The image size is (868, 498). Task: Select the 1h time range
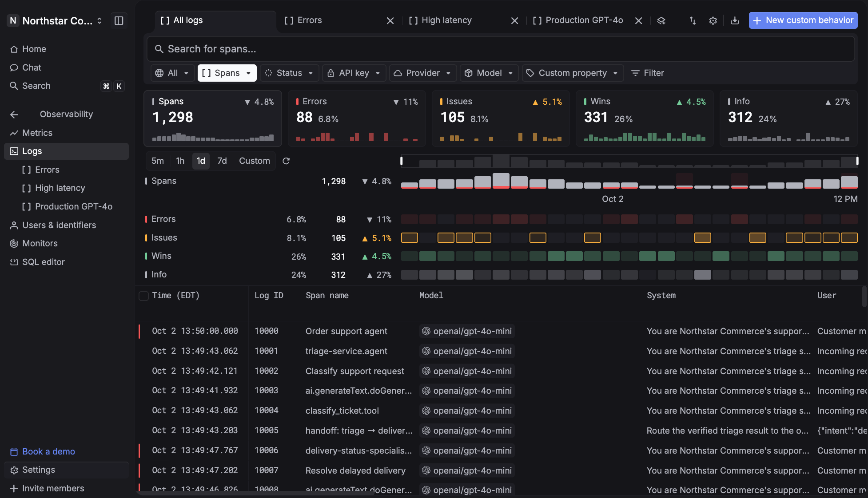(x=180, y=161)
